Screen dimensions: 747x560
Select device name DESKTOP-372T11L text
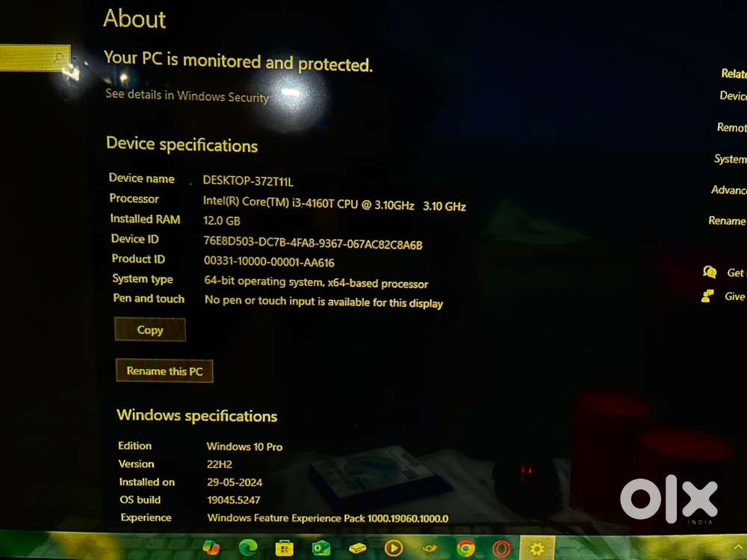click(248, 181)
